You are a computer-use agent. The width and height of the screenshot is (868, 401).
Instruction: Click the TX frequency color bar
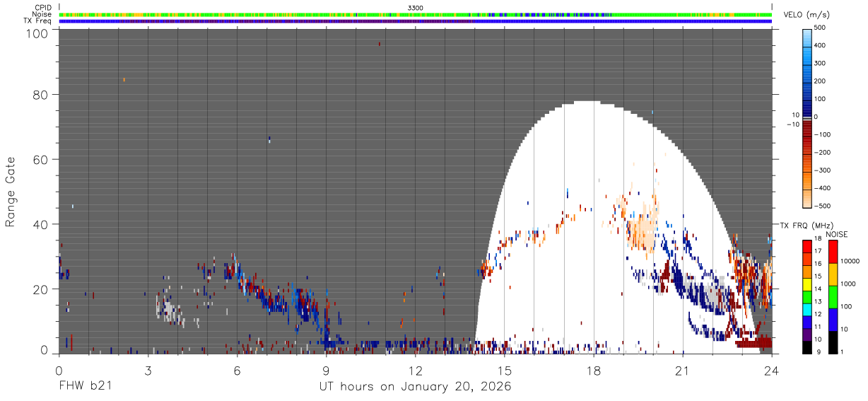[x=807, y=297]
